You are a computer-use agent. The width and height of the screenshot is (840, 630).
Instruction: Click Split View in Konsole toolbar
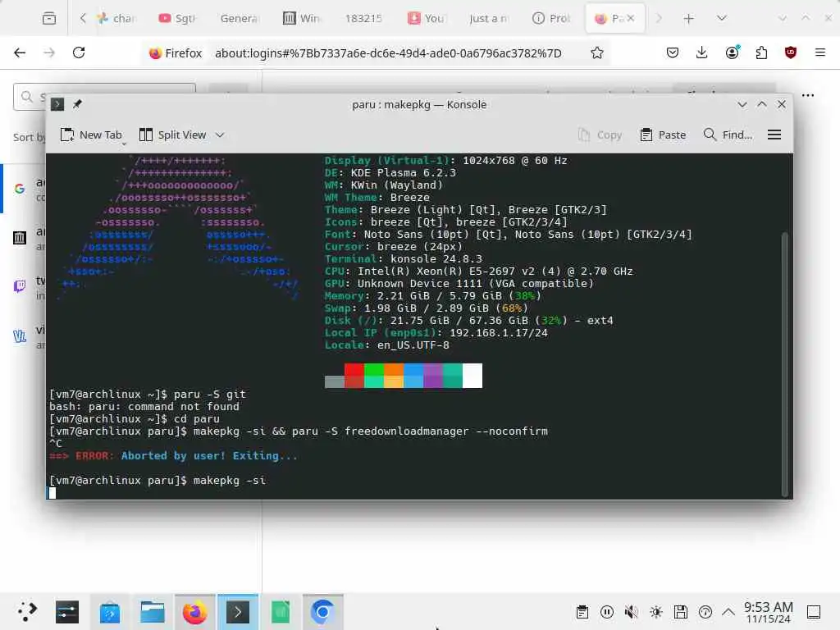pos(172,135)
